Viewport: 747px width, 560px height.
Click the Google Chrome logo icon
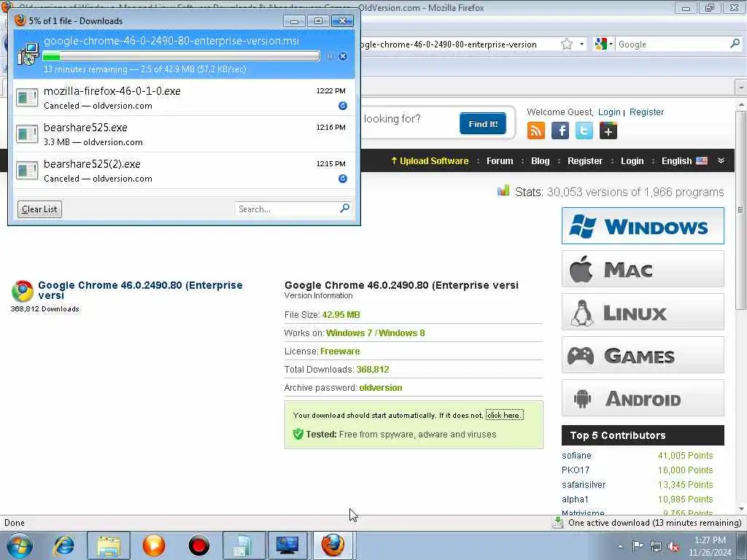[23, 291]
